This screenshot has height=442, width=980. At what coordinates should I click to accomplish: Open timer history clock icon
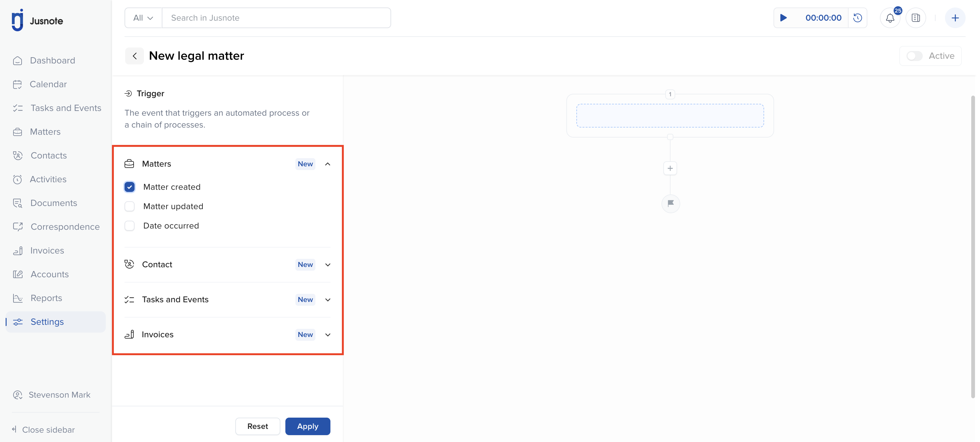857,18
